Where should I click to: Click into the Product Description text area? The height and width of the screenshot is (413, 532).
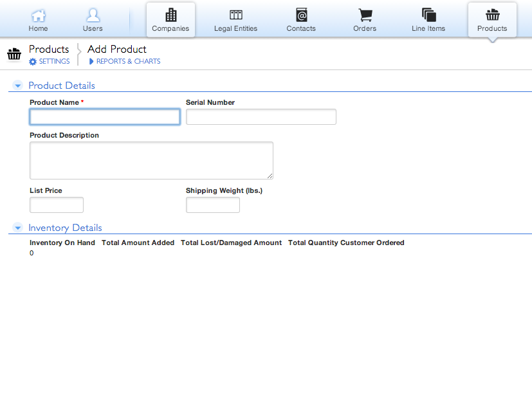(x=151, y=161)
